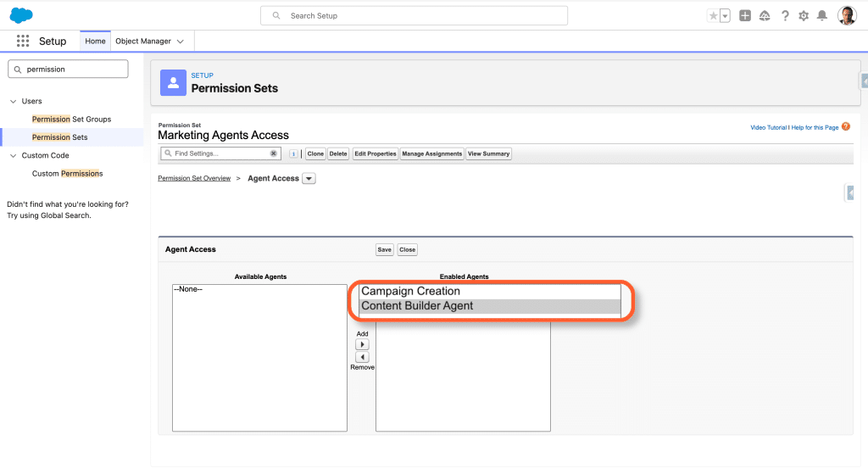Image resolution: width=868 pixels, height=474 pixels.
Task: Open the Global Actions plus icon
Action: [745, 16]
